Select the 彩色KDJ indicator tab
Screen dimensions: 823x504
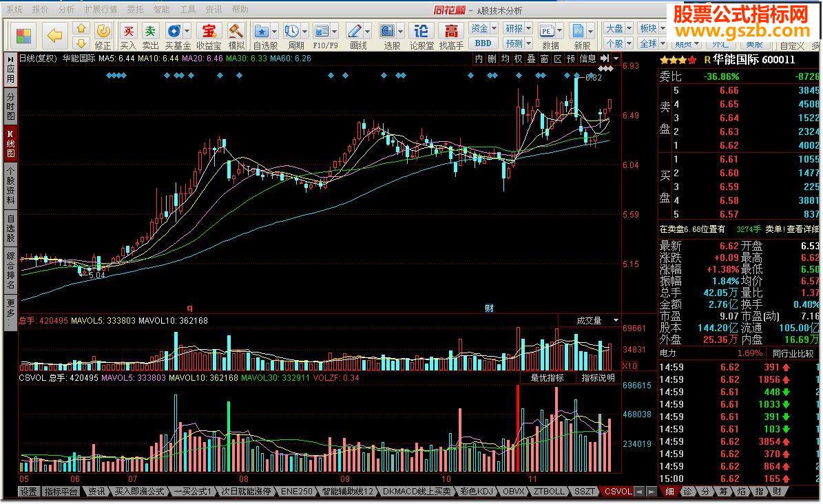[477, 492]
